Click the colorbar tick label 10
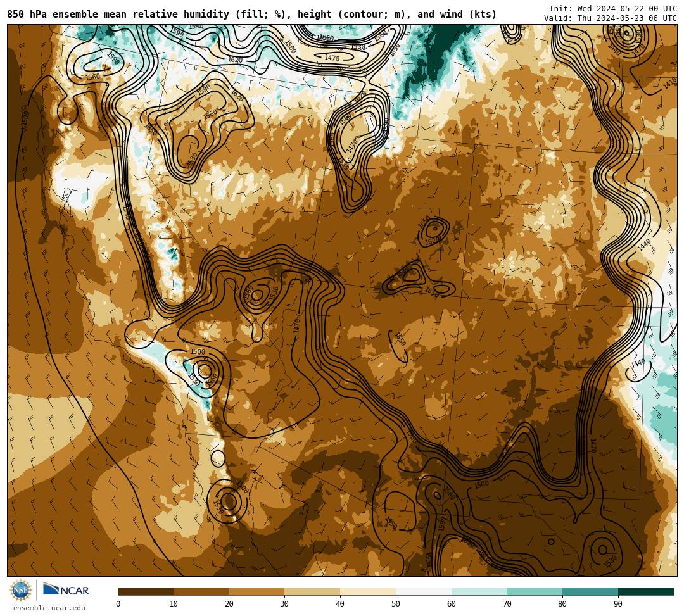The image size is (684, 616). tap(174, 604)
